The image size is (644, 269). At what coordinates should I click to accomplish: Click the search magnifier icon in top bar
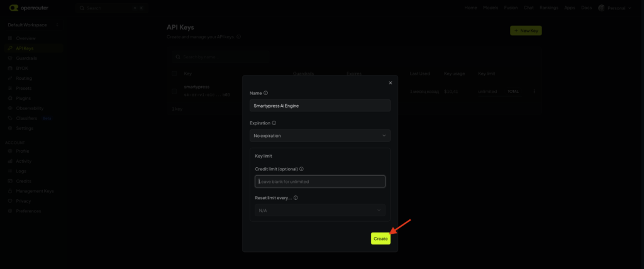(82, 8)
